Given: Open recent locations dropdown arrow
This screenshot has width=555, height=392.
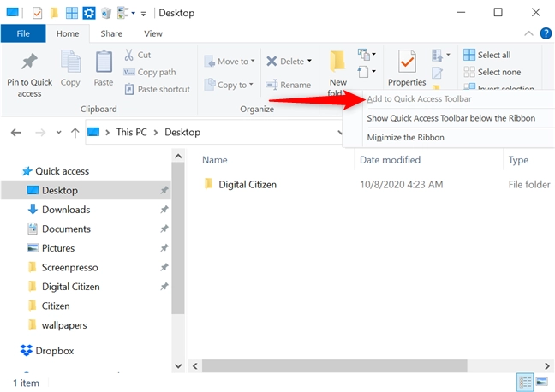Looking at the screenshot, I should click(59, 133).
